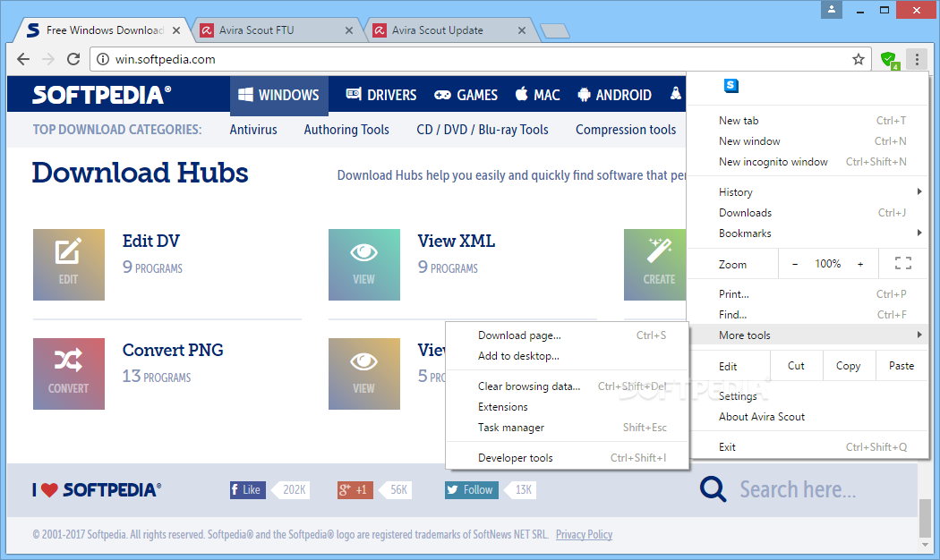Choose New window from the menu
The image size is (940, 560).
(x=807, y=140)
